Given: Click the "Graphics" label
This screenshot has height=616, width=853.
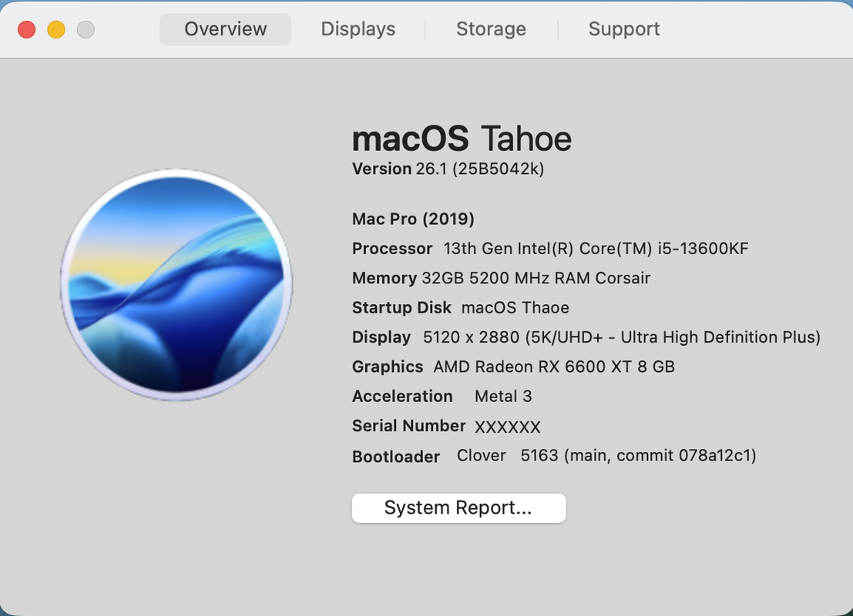Looking at the screenshot, I should coord(388,367).
